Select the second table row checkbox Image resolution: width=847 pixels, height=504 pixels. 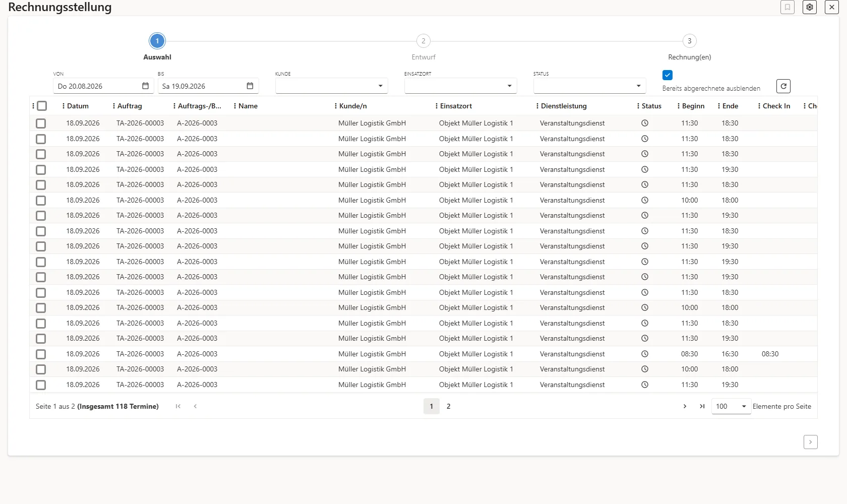tap(41, 139)
